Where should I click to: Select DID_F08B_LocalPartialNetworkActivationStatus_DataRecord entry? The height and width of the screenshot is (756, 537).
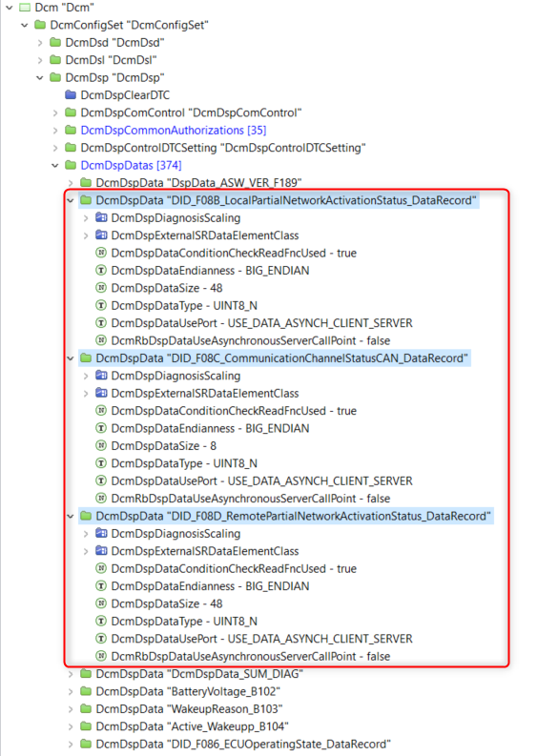[x=285, y=200]
